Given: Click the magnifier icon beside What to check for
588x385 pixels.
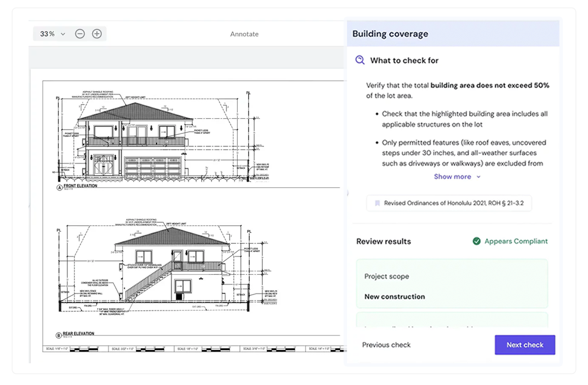Looking at the screenshot, I should coord(360,60).
